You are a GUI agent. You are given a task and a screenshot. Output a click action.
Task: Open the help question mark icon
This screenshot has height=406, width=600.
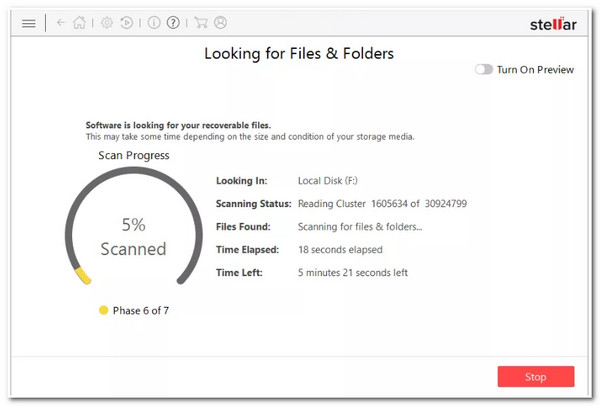pyautogui.click(x=173, y=23)
